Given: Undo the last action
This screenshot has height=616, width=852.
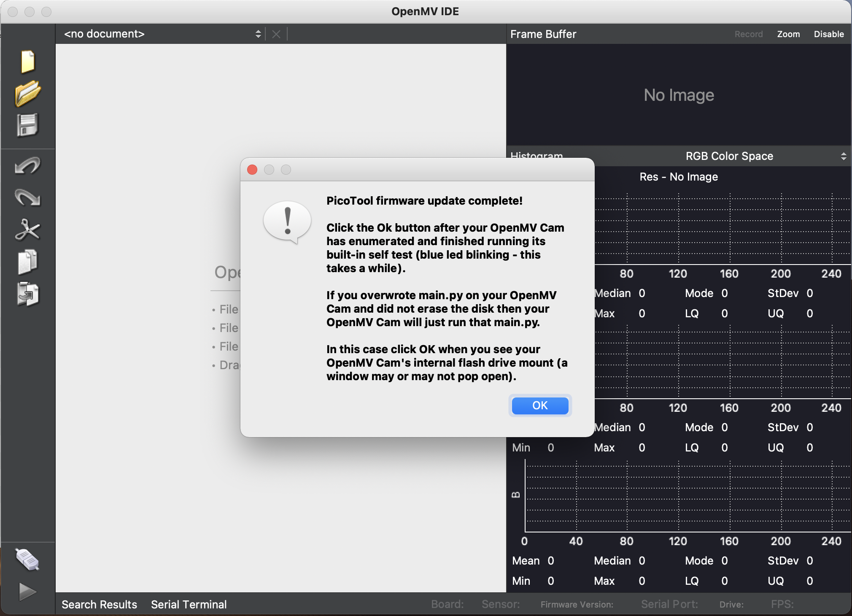Looking at the screenshot, I should 27,166.
